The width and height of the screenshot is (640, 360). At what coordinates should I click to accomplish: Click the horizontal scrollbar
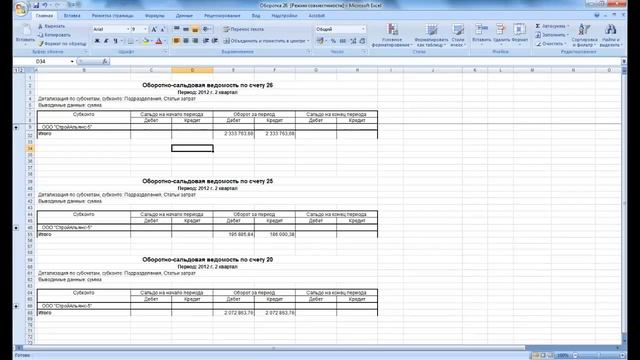coord(274,348)
